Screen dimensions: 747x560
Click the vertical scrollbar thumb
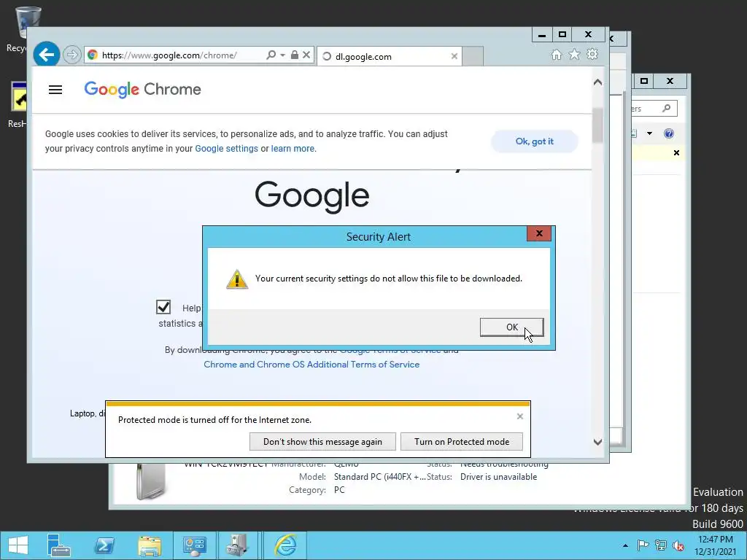point(597,125)
